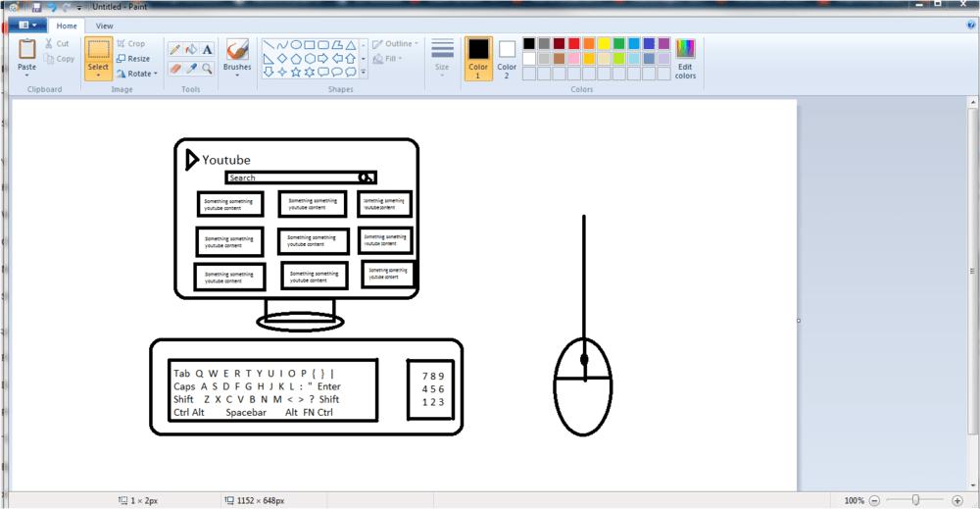Image resolution: width=980 pixels, height=509 pixels.
Task: Pick the Hexagon shape
Action: coord(310,59)
